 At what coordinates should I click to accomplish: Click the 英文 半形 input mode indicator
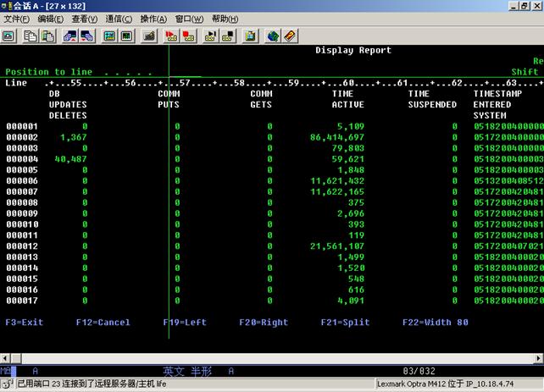[x=187, y=371]
